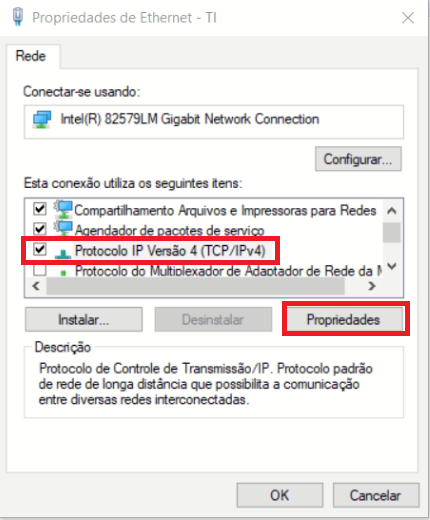Viewport: 430px width, 520px height.
Task: Click the Intel network adapter icon
Action: click(x=42, y=120)
